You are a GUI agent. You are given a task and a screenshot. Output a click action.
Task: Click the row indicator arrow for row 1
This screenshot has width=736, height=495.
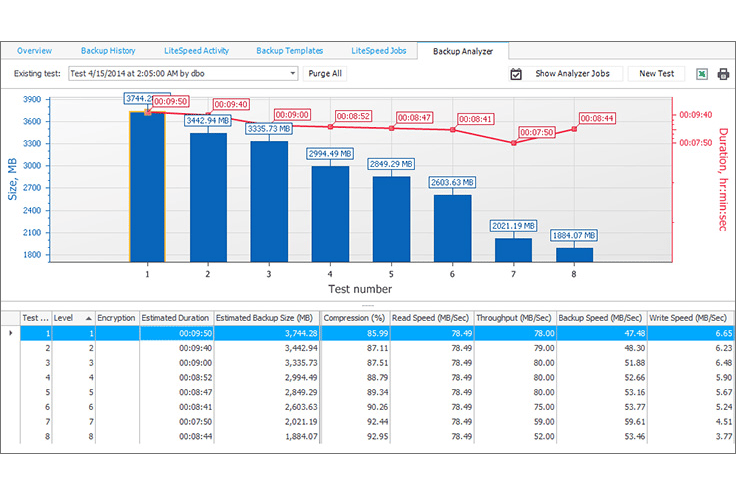(11, 333)
